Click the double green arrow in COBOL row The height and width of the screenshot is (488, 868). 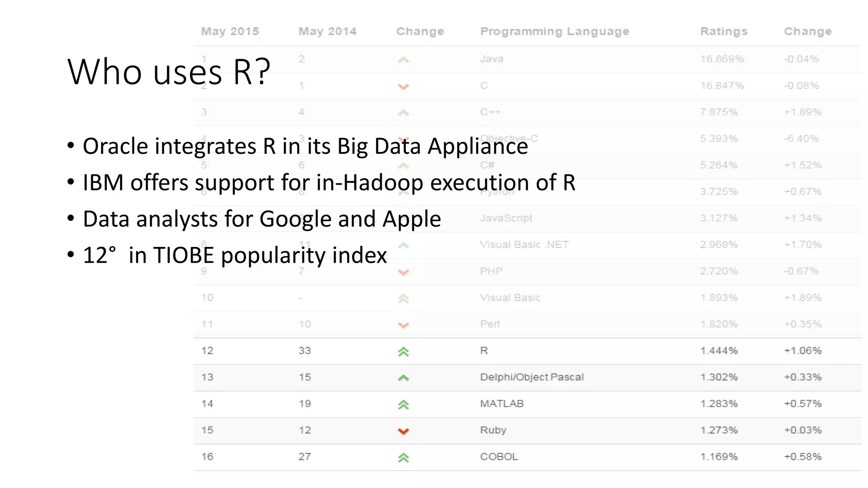(403, 457)
